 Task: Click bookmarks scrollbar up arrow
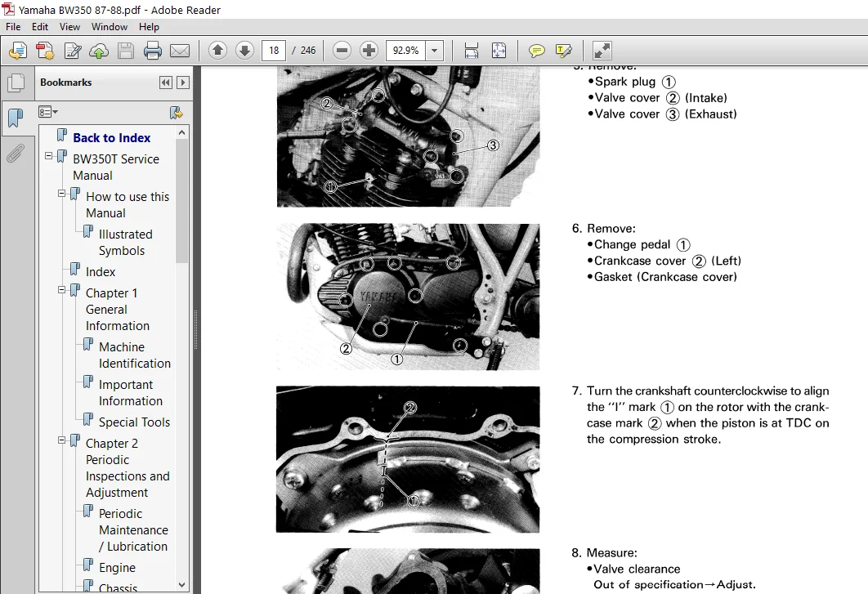click(181, 133)
